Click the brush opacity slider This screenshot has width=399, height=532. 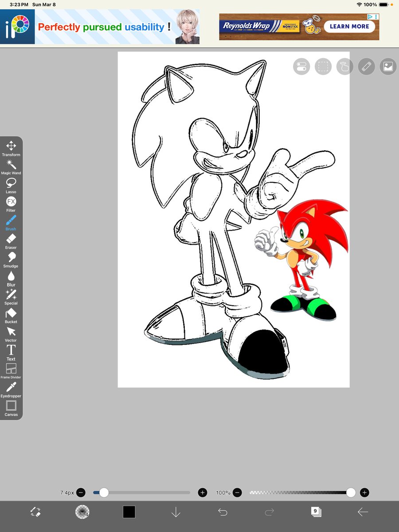[x=302, y=493]
